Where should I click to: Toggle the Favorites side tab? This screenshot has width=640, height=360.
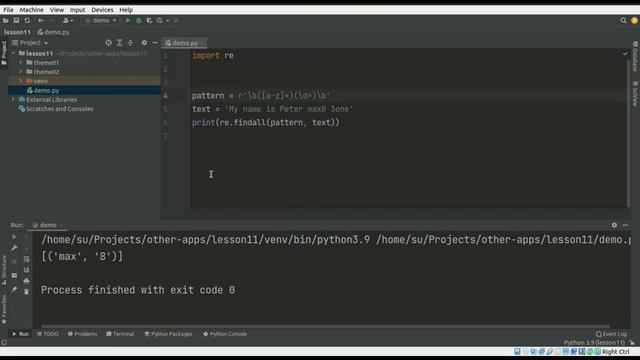click(4, 309)
